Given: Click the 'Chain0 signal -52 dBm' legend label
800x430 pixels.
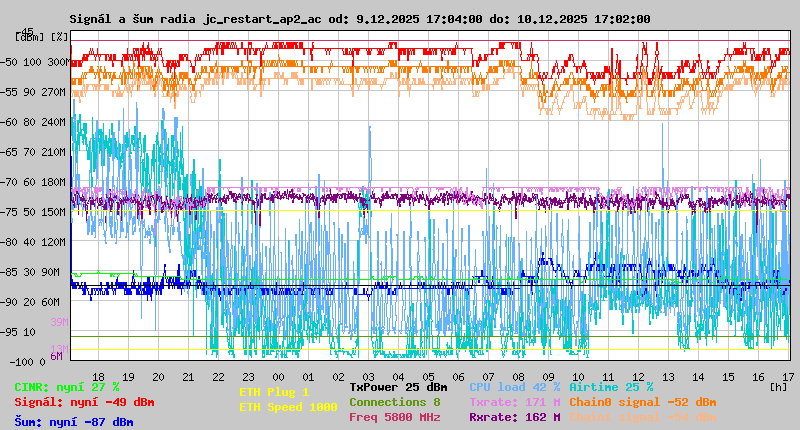Looking at the screenshot, I should click(x=643, y=402).
